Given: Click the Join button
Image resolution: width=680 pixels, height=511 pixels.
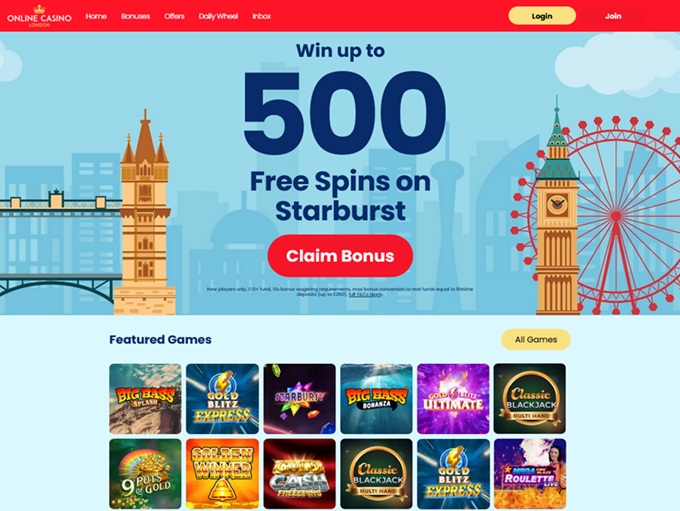Looking at the screenshot, I should 613,16.
